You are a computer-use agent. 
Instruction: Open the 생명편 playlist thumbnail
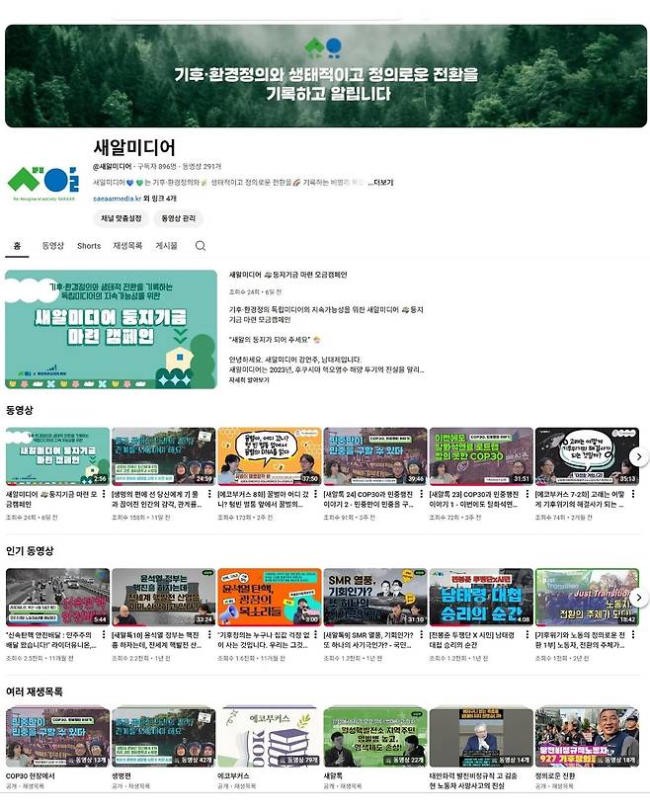click(x=164, y=738)
